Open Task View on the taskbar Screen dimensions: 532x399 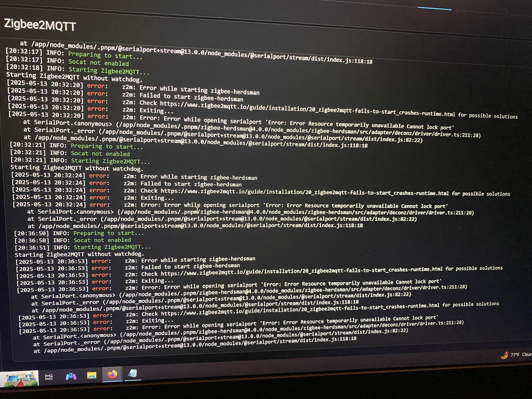(x=49, y=377)
